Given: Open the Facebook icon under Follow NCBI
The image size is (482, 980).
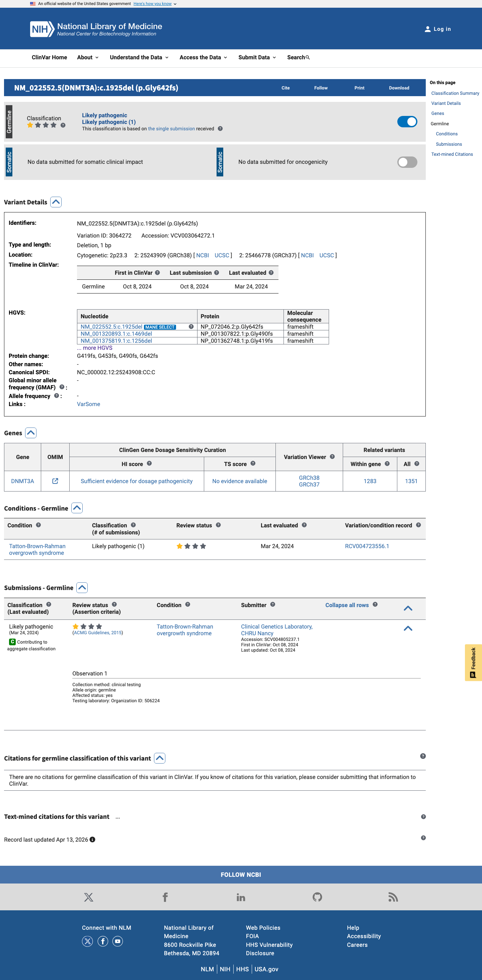Looking at the screenshot, I should (x=165, y=897).
